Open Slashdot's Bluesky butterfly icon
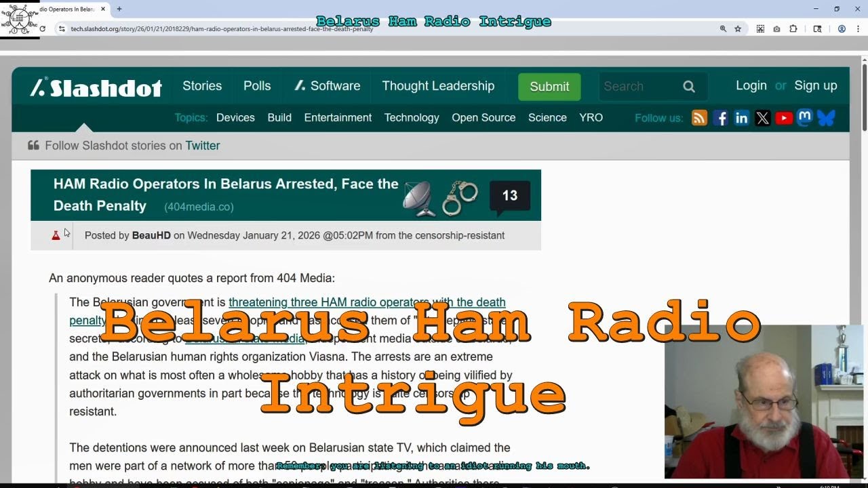Viewport: 868px width, 488px height. click(x=826, y=118)
